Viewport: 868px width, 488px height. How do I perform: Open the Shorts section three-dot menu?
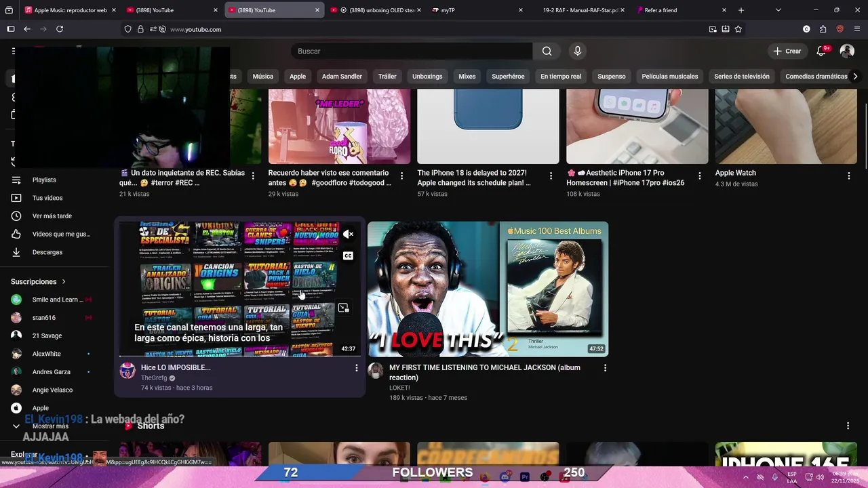[x=848, y=426]
